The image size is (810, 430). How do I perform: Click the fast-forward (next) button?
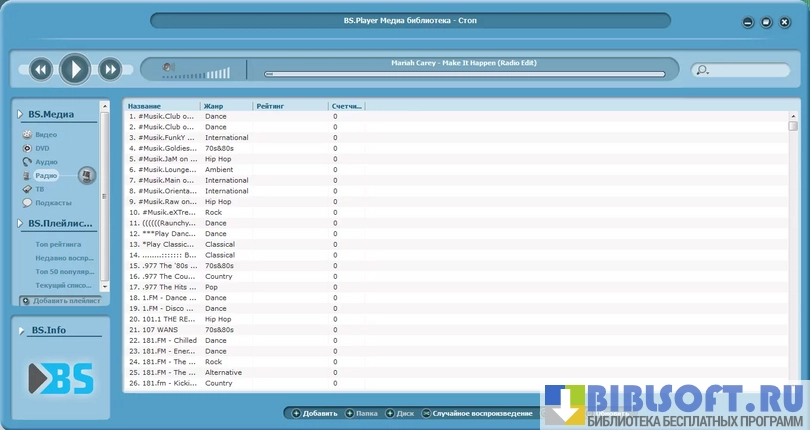(x=110, y=69)
